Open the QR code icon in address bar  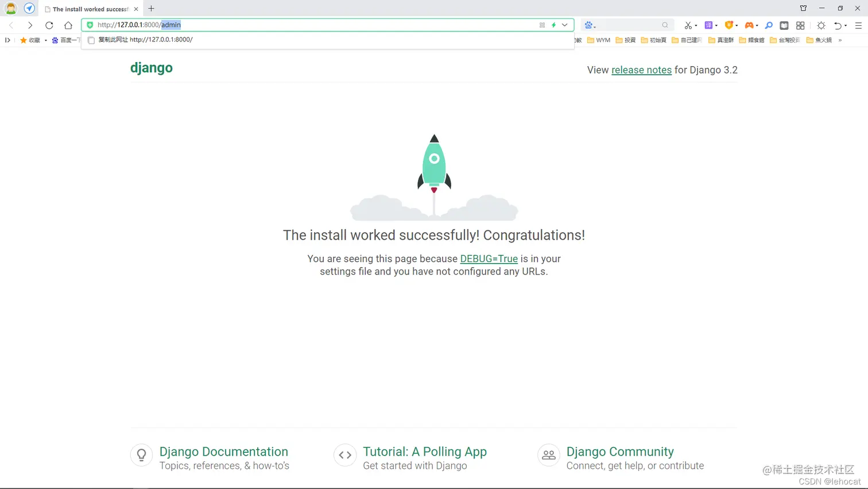click(x=542, y=25)
